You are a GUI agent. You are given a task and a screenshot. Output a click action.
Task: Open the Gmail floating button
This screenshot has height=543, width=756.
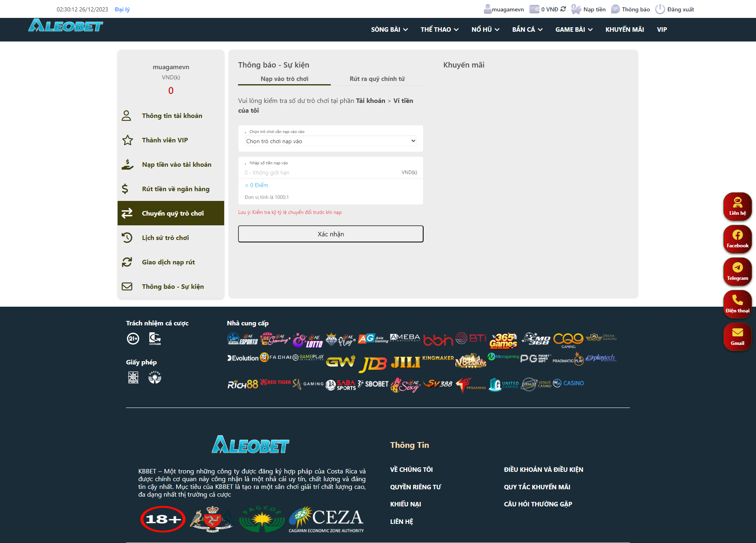pyautogui.click(x=737, y=336)
